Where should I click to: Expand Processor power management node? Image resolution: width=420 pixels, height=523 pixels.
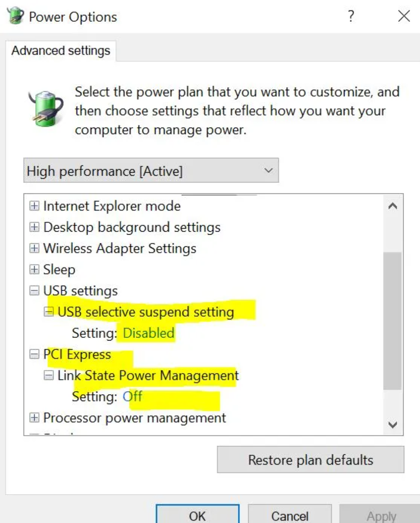[x=34, y=417]
